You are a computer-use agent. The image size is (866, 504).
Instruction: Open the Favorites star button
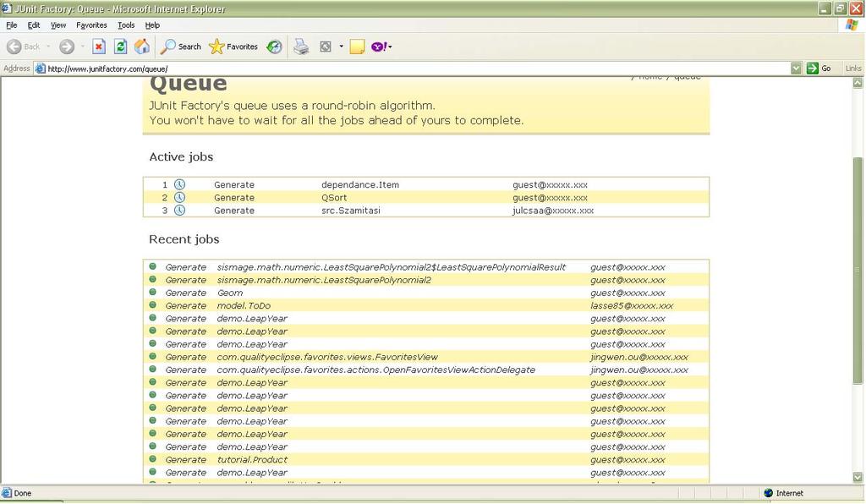(233, 47)
